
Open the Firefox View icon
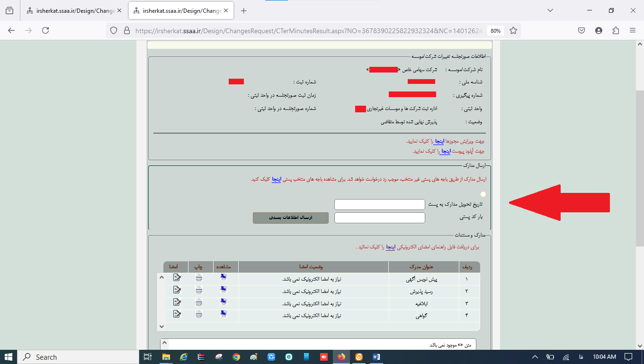point(9,10)
